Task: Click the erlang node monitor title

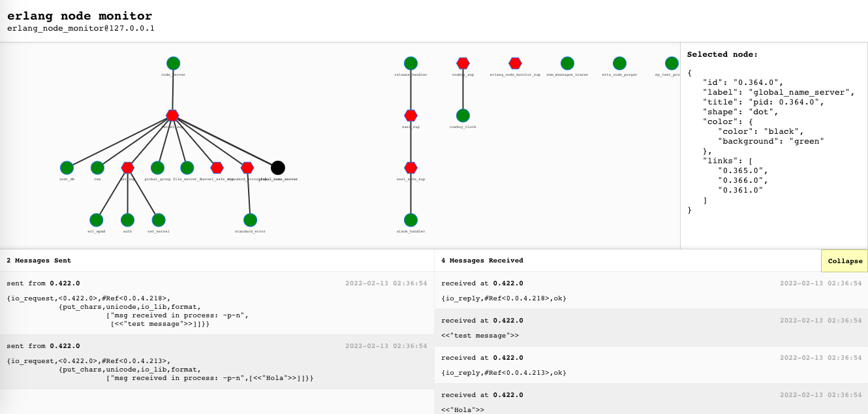Action: pos(80,16)
